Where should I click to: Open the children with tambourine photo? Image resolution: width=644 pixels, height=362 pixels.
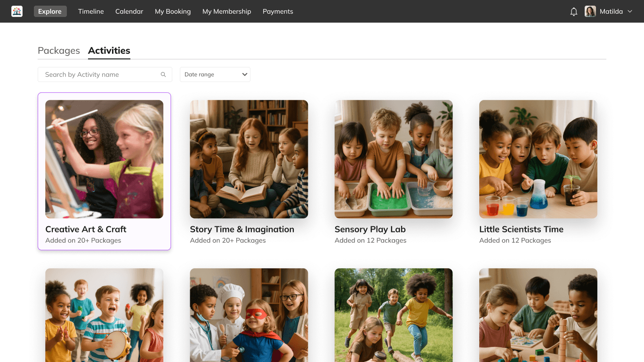pyautogui.click(x=104, y=315)
